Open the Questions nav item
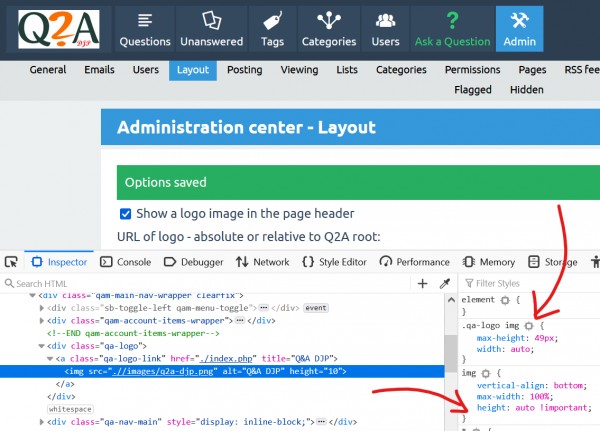600x431 pixels. pos(145,29)
